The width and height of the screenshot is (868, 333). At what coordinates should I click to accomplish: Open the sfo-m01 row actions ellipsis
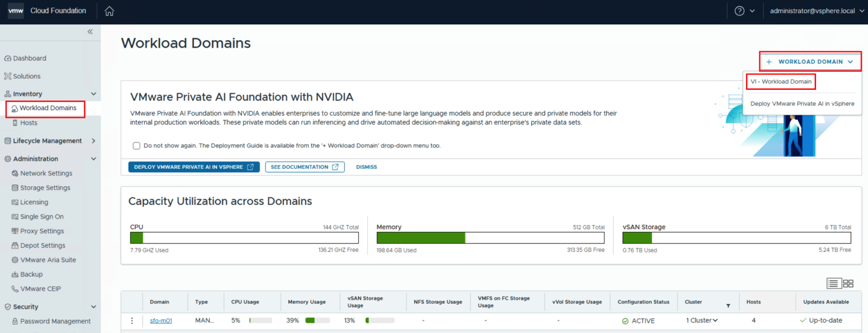(132, 320)
